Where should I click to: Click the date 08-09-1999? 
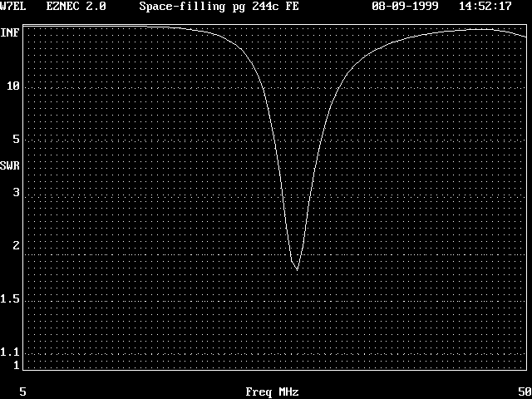pyautogui.click(x=405, y=6)
